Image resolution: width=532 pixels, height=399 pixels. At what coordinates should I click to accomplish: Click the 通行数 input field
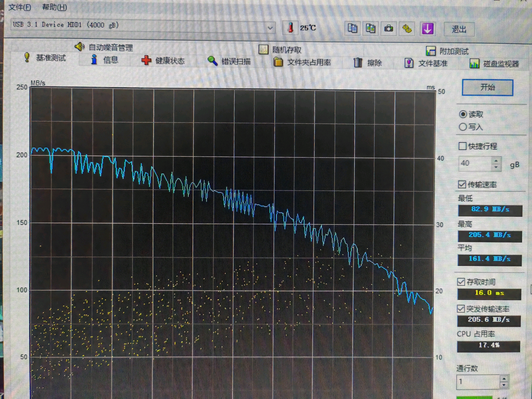[478, 382]
